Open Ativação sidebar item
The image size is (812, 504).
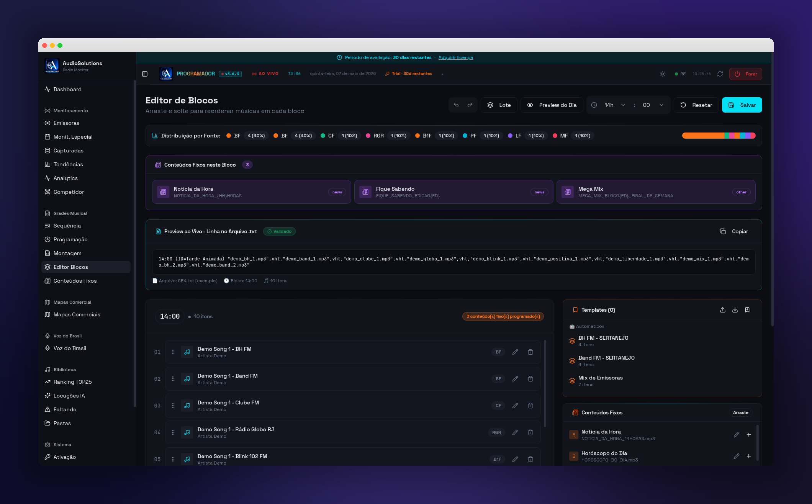click(86, 457)
